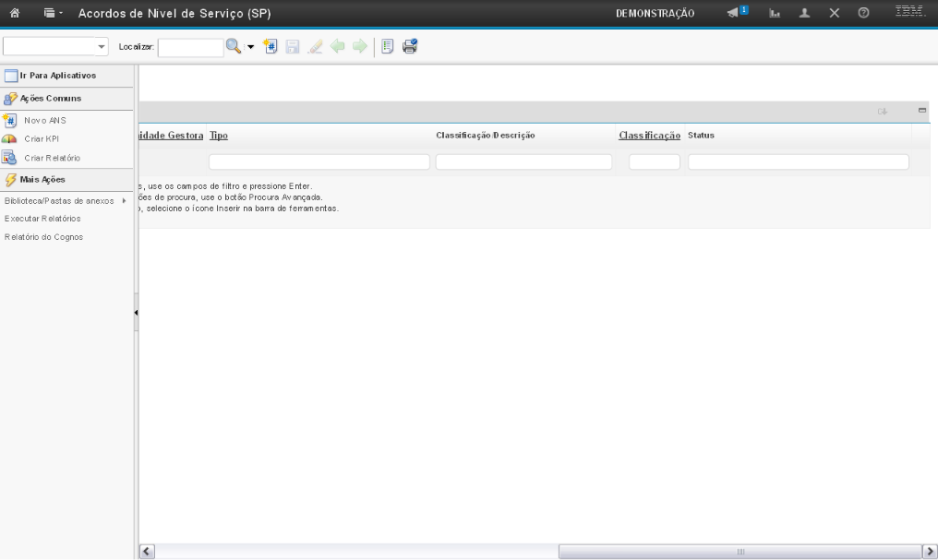Expand Biblioteca/Pastas de anexos submenu

tap(124, 200)
